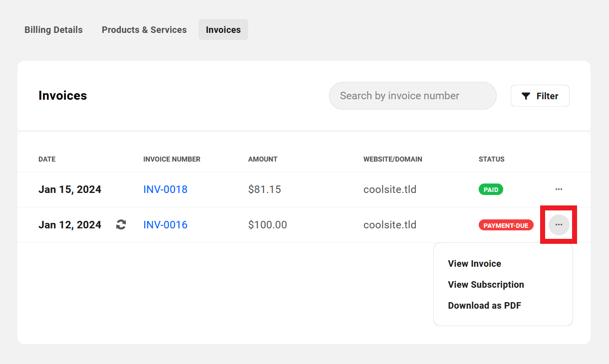Click the coolsite.tld domain for INV-0018
The height and width of the screenshot is (364, 609).
pos(390,189)
